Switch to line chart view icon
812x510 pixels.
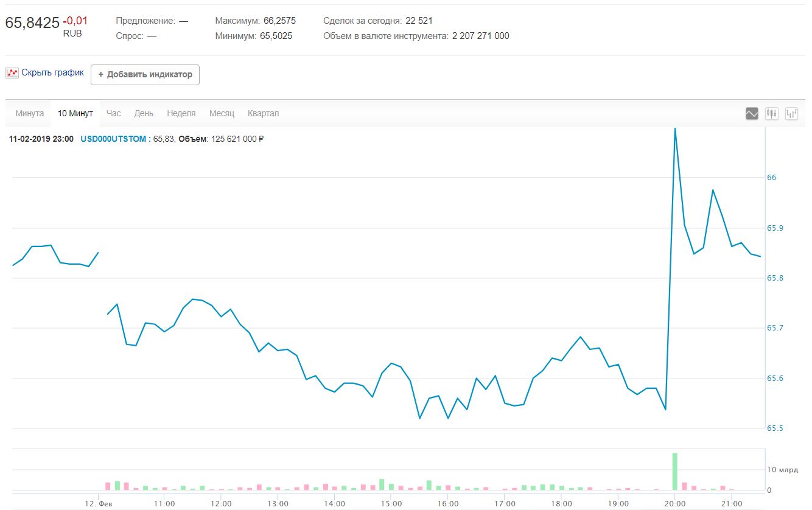coord(752,113)
